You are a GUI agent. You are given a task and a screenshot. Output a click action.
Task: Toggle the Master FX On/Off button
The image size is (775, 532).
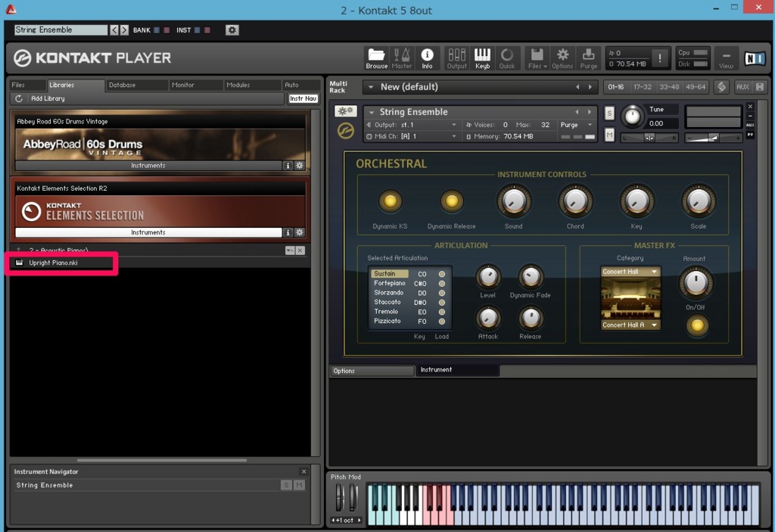coord(696,325)
